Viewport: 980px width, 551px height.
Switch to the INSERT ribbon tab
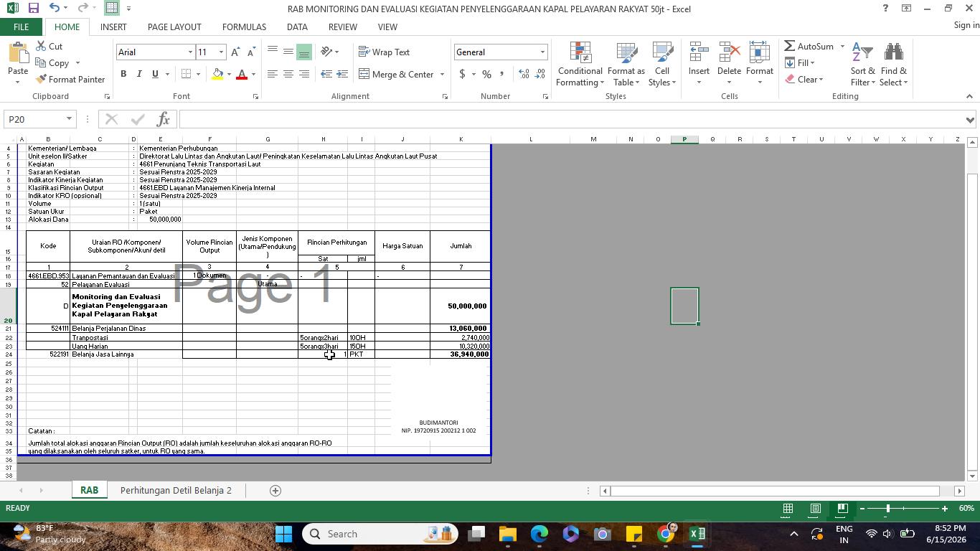click(x=113, y=27)
